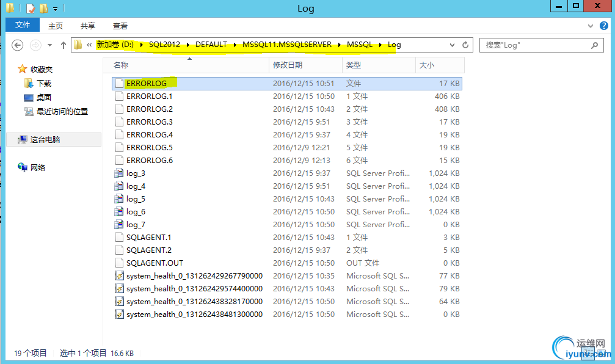
Task: Select system_health_0_131262429267790000 file icon
Action: click(119, 275)
